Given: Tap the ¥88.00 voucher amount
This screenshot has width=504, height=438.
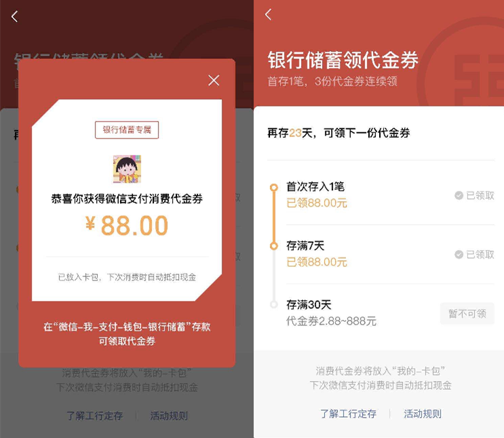Looking at the screenshot, I should pos(127,225).
